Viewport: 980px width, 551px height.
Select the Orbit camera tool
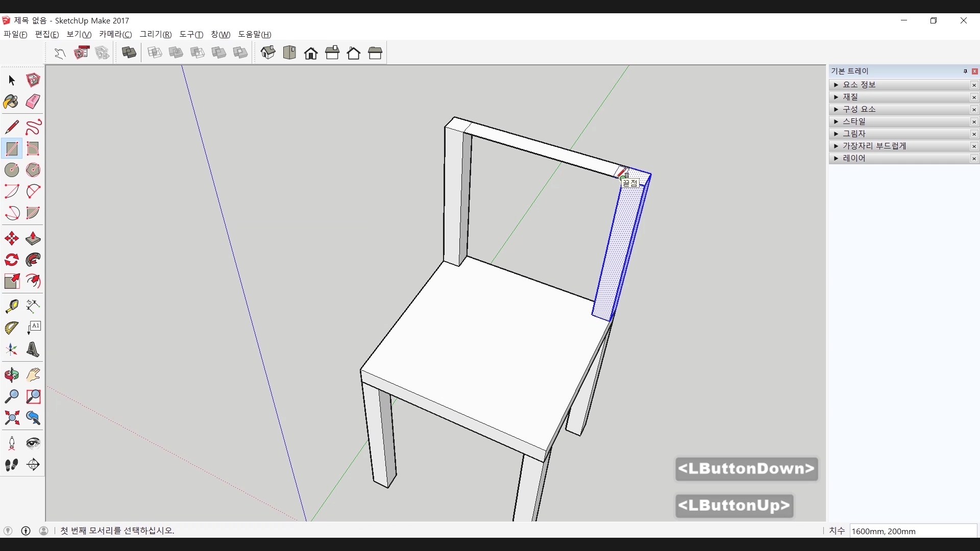coord(11,375)
